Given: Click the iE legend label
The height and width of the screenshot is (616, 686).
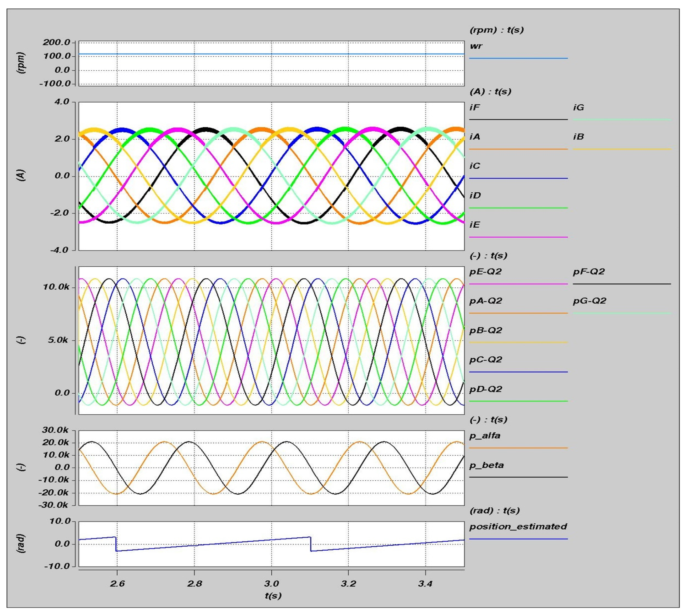Looking at the screenshot, I should (475, 225).
